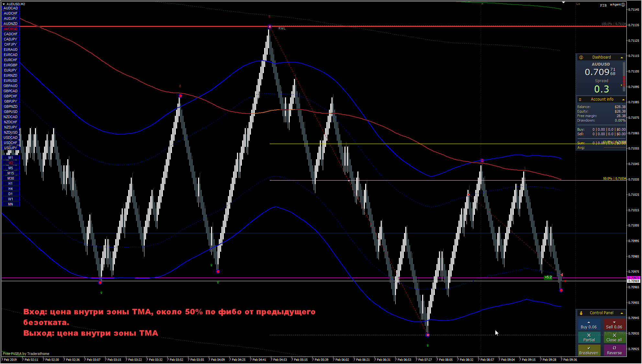
Task: Select the highlighted M2 timeframe button
Action: 11,163
